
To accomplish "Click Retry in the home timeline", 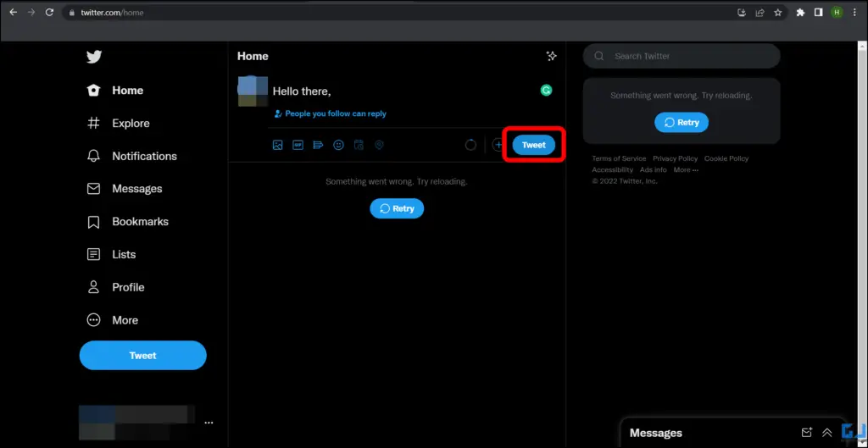I will [397, 208].
